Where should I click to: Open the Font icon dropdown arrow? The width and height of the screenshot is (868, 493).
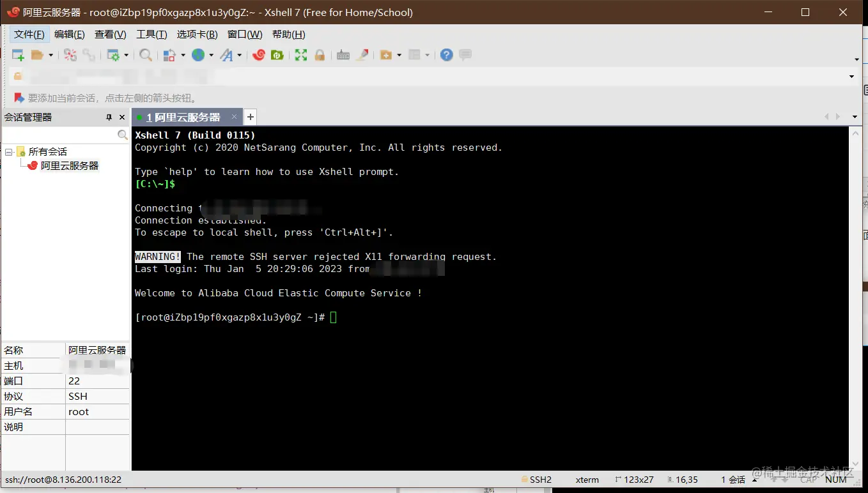240,55
